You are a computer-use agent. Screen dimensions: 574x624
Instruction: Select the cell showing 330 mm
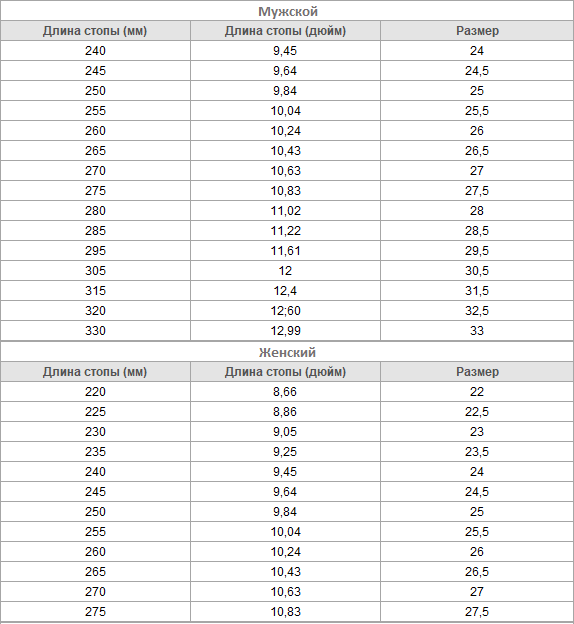click(95, 331)
